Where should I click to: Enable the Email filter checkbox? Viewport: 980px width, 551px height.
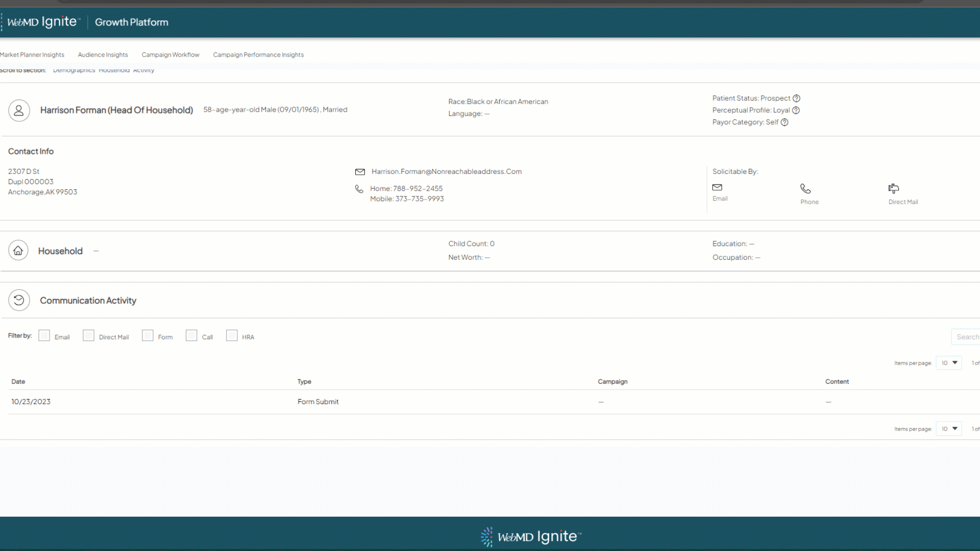point(44,335)
